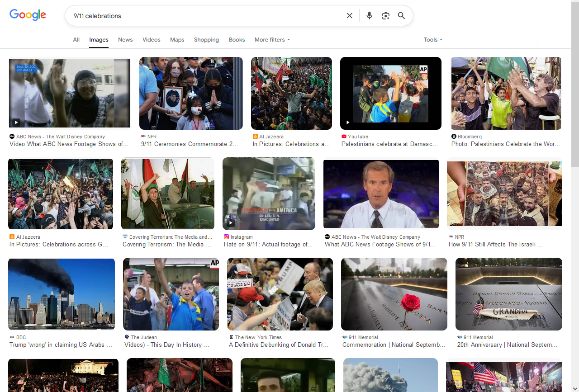This screenshot has width=579, height=392.
Task: Open 911 Memorial red rose thumbnail
Action: [x=394, y=294]
